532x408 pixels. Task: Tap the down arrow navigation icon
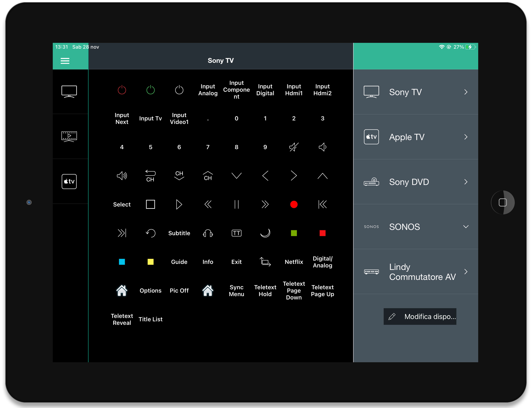[x=236, y=176]
